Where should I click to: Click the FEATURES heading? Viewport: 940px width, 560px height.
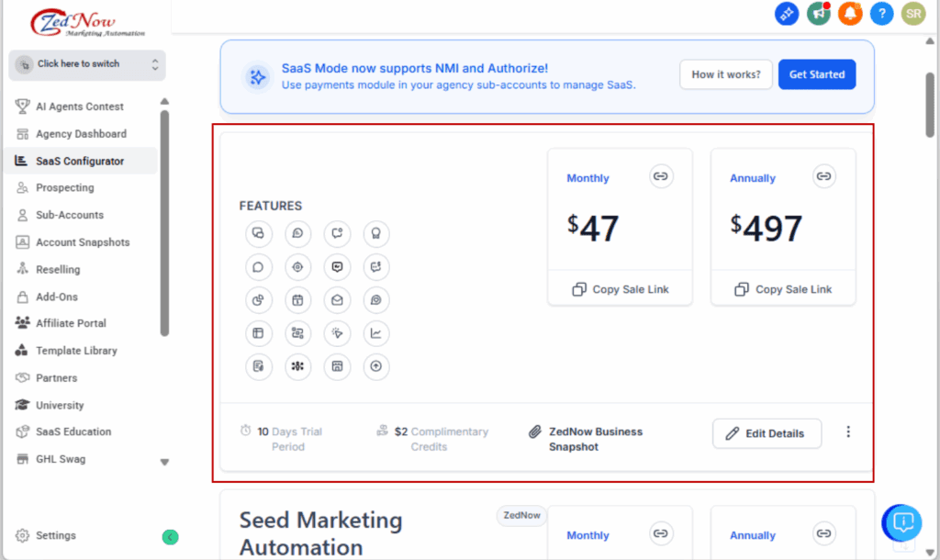(x=271, y=206)
